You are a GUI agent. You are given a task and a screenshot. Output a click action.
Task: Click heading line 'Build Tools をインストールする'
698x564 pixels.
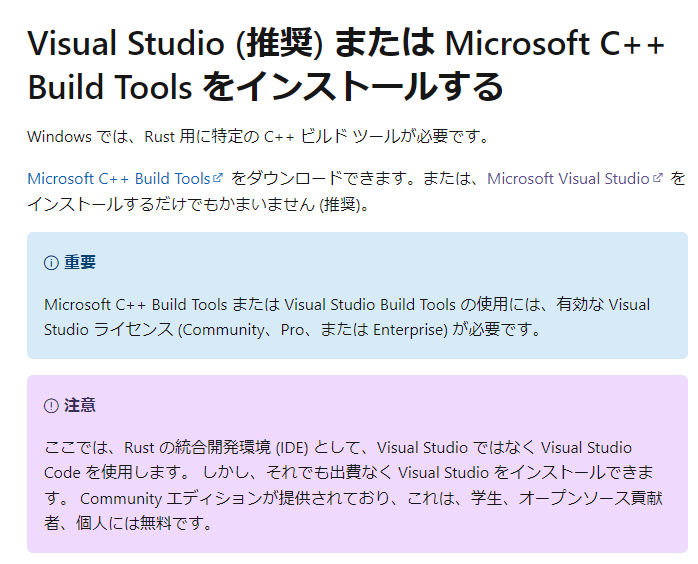pyautogui.click(x=265, y=86)
